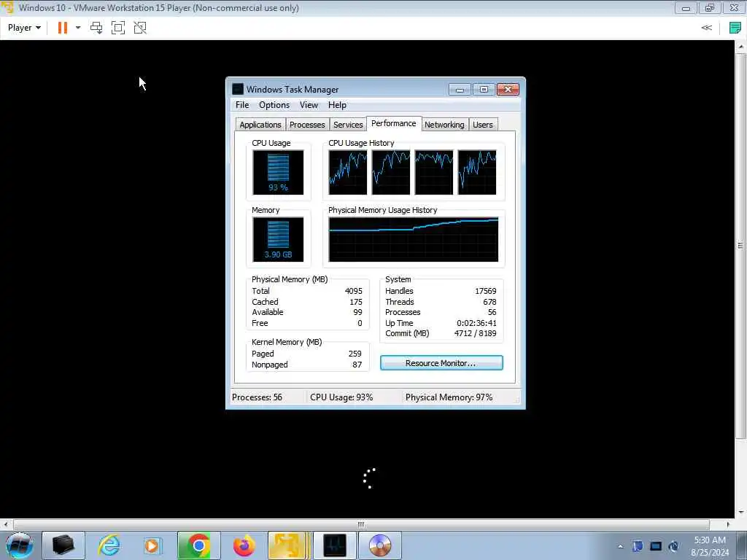Screen dimensions: 747x560
Task: Click the Total physical memory value 4095
Action: click(354, 291)
